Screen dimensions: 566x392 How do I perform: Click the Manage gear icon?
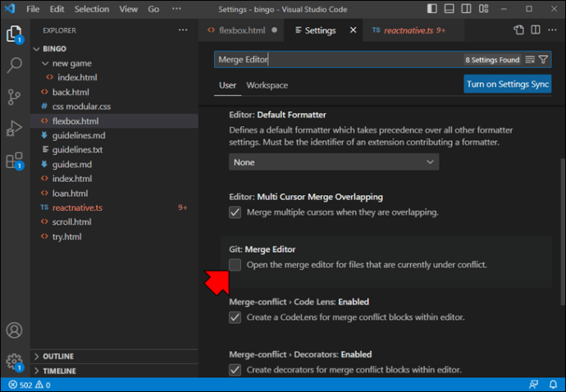(x=14, y=361)
